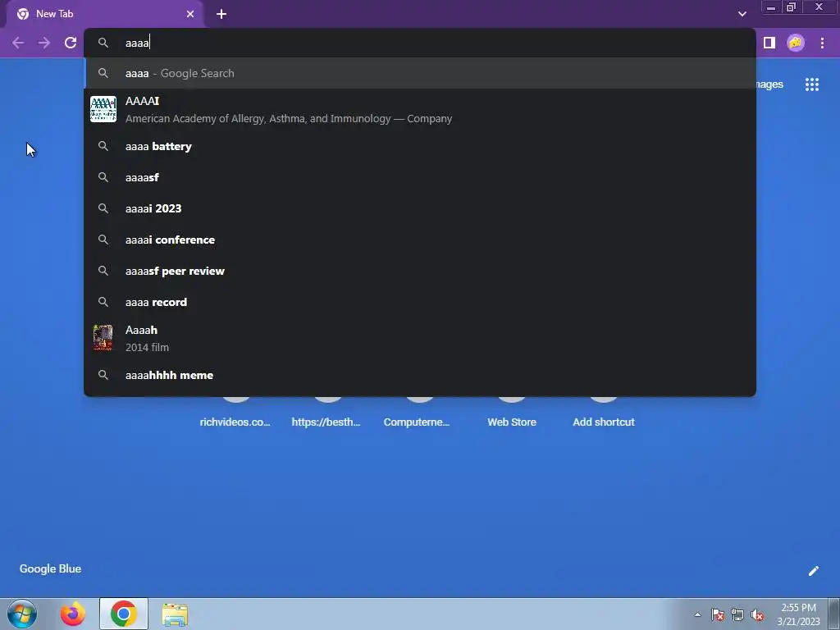The height and width of the screenshot is (630, 840).
Task: Expand the tab search chevron
Action: 742,14
